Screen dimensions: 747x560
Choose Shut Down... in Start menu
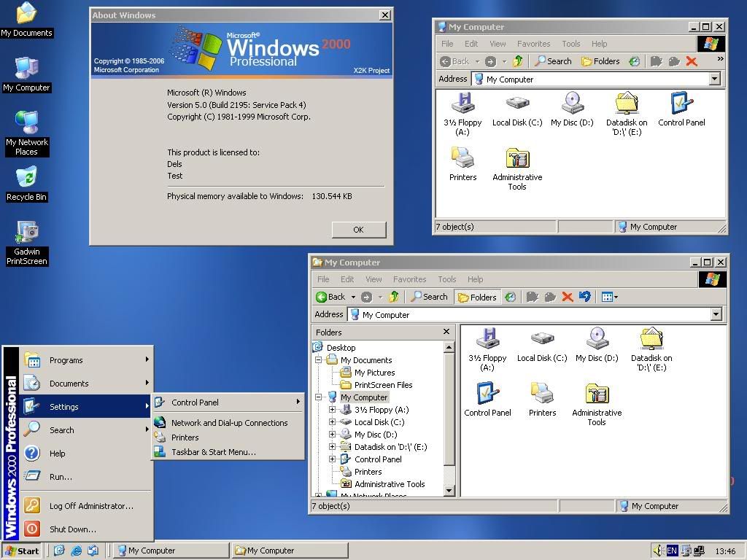[x=87, y=529]
